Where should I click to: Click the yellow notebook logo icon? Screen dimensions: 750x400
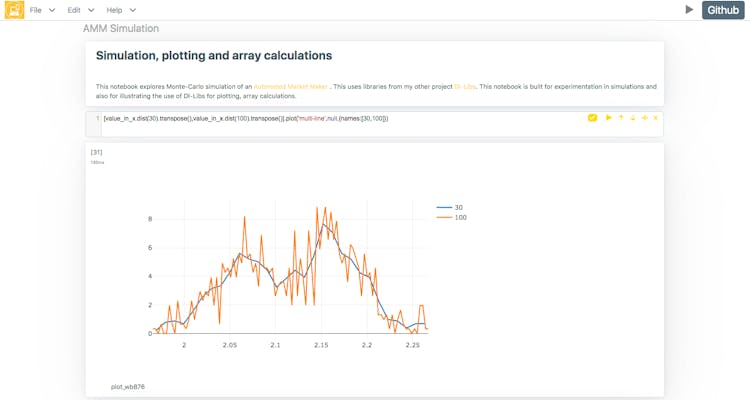[x=14, y=10]
